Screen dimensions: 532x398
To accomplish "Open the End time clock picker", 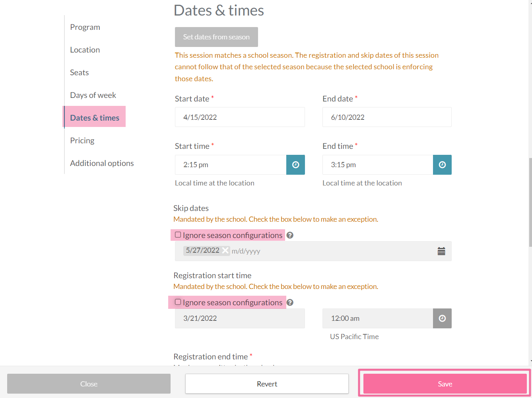I will point(442,165).
